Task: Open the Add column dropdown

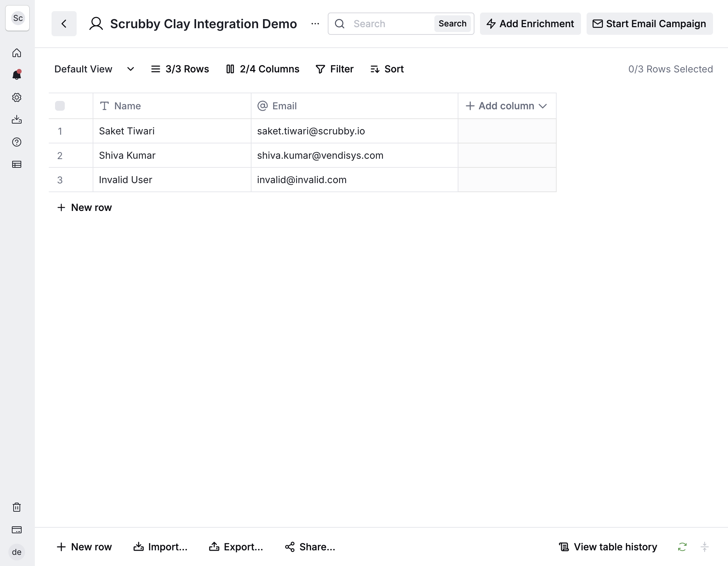Action: pos(507,106)
